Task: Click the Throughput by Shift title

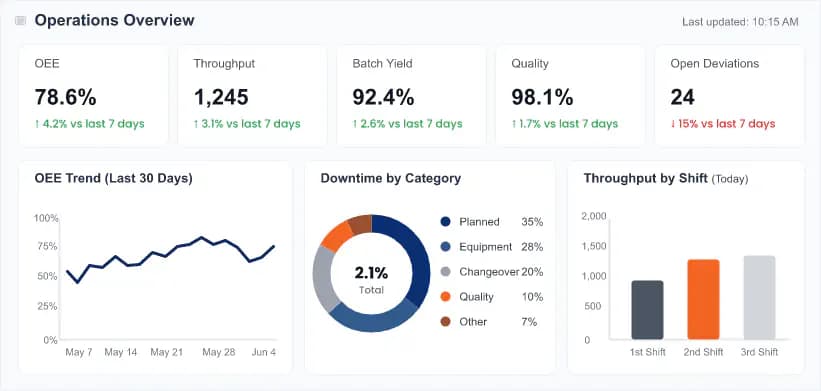Action: [665, 178]
